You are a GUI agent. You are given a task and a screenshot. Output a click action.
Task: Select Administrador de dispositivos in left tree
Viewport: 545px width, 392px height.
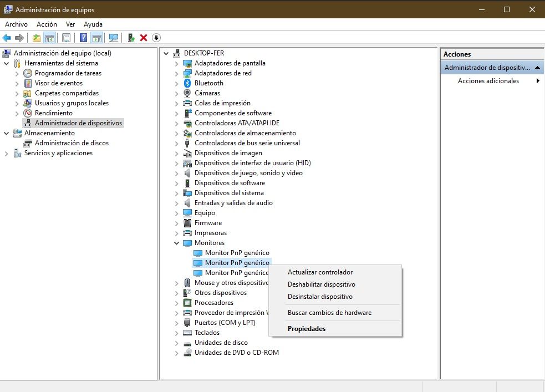tap(79, 123)
